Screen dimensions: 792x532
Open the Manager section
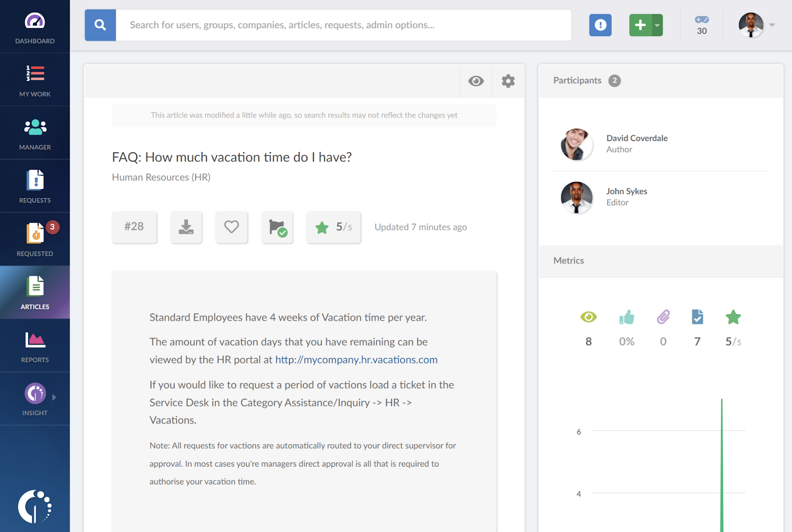click(x=35, y=133)
